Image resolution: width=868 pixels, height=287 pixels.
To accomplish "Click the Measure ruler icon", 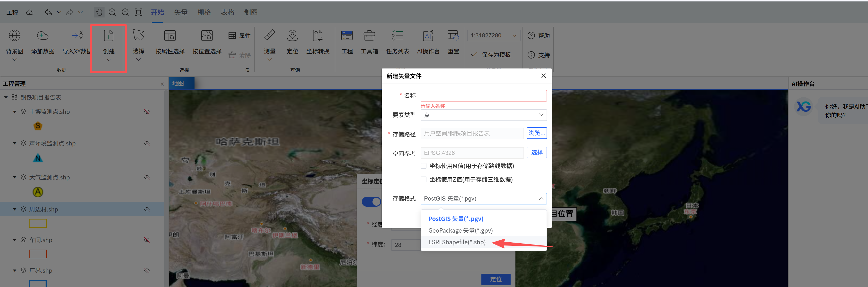I will [269, 35].
